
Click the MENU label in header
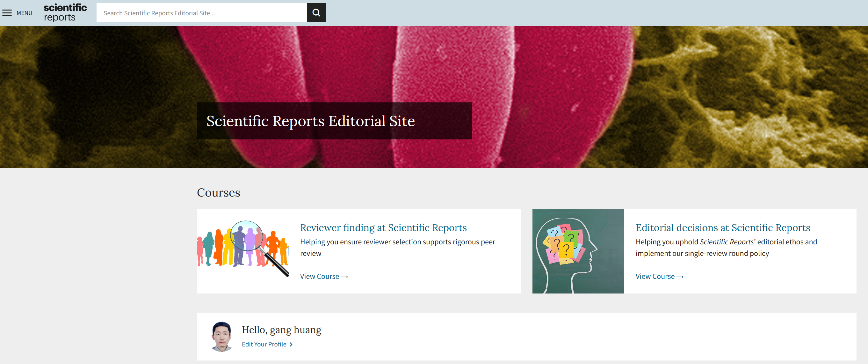[24, 13]
